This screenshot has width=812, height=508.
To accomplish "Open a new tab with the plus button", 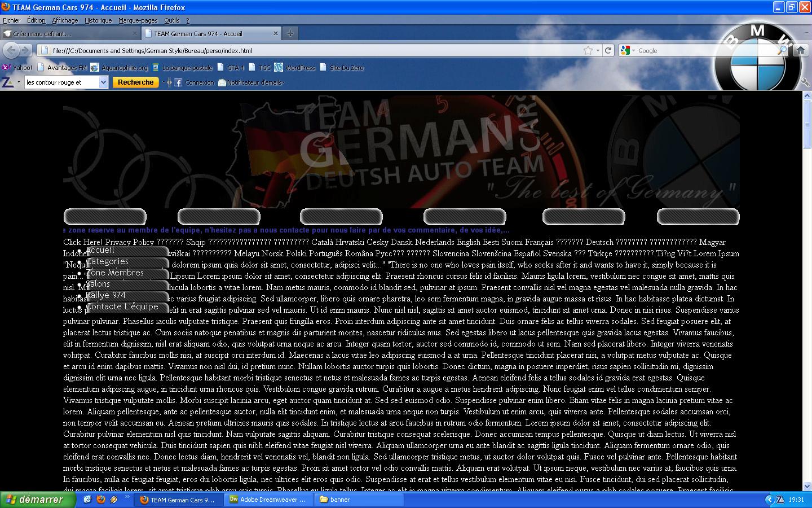I will 290,33.
